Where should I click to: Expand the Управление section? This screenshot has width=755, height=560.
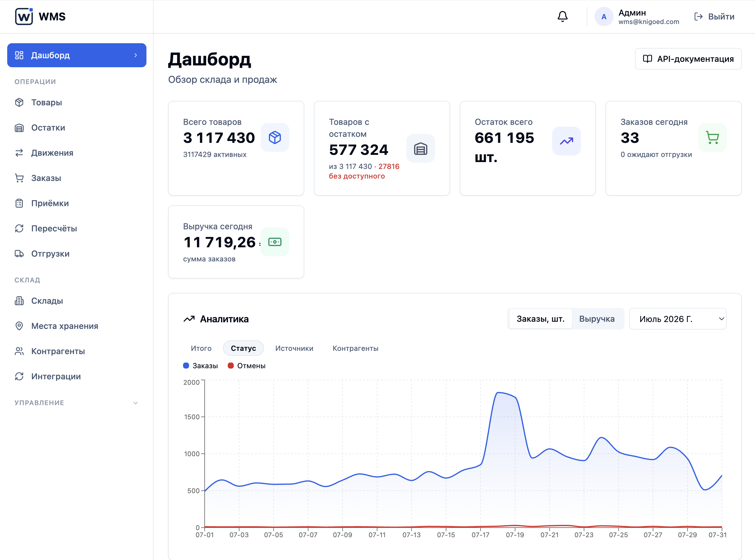[x=77, y=403]
